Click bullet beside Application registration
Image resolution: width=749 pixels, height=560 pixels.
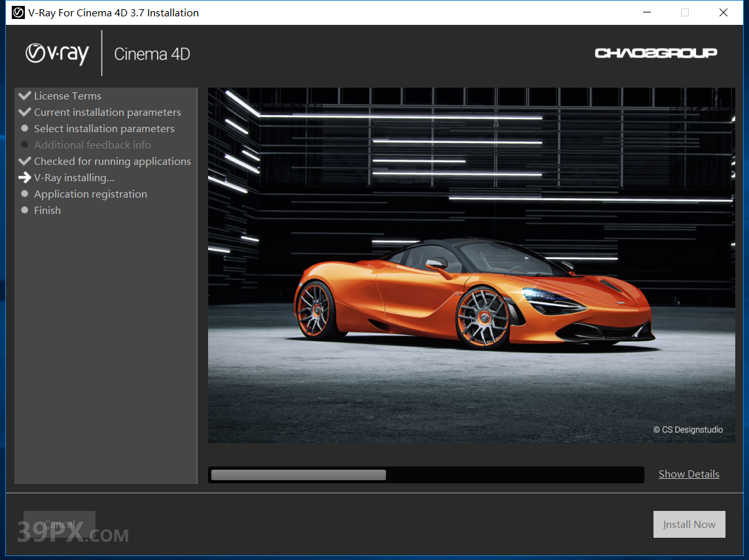[25, 194]
